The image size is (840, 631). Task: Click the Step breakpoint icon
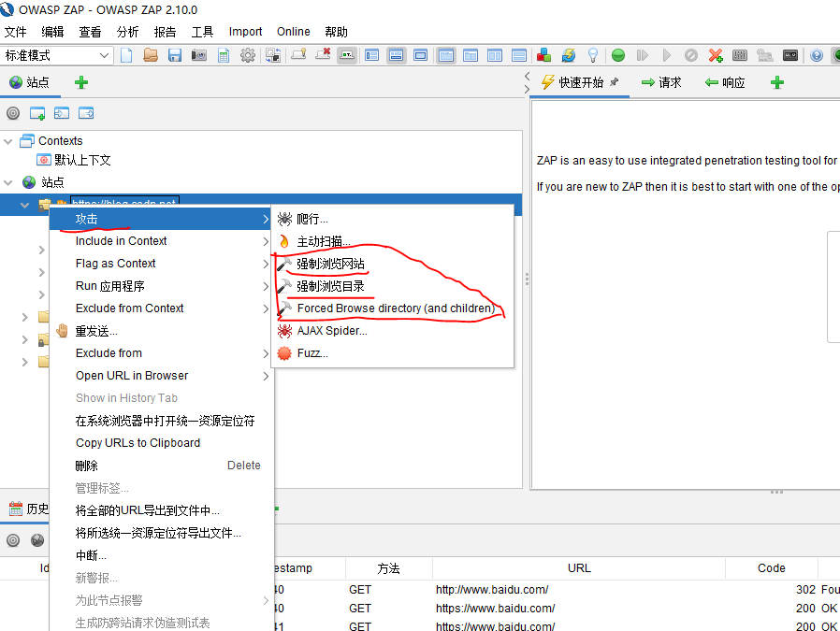point(643,55)
